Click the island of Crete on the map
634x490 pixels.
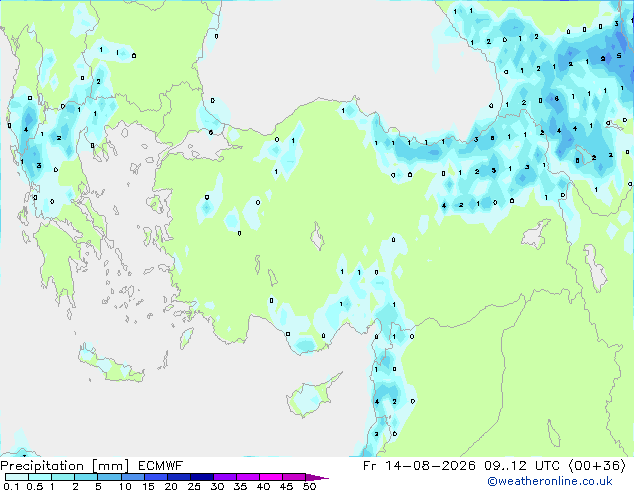point(109,364)
